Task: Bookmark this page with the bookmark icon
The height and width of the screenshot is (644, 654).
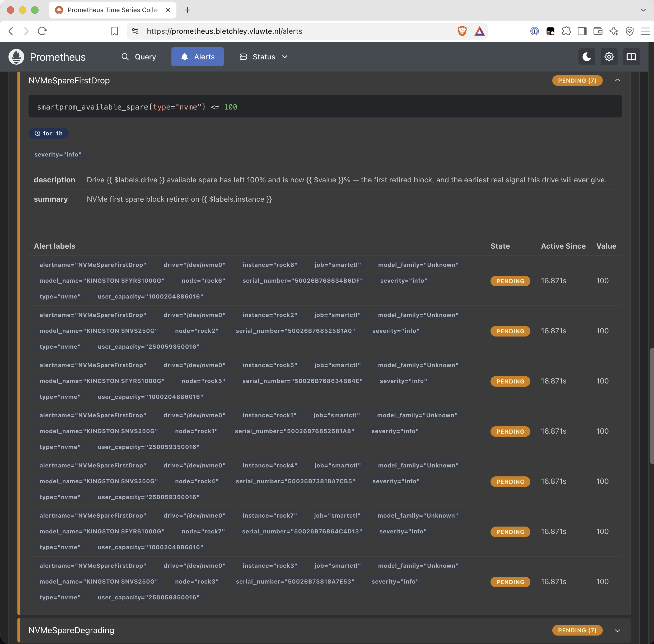Action: [x=115, y=31]
